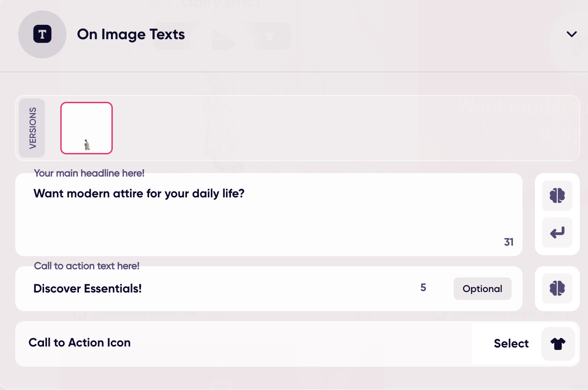Click the Optional badge button
This screenshot has height=390, width=588.
[482, 289]
